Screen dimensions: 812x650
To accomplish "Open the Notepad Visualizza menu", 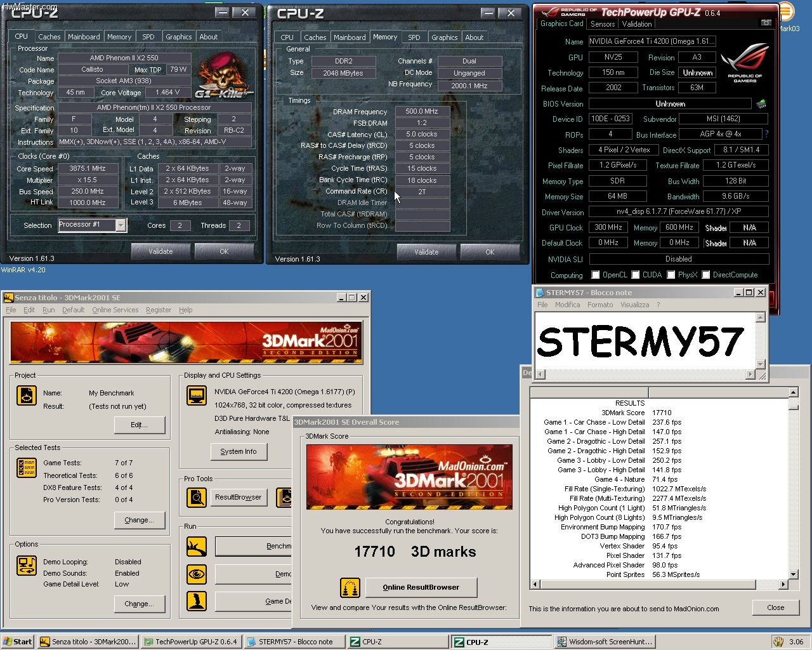I will coord(634,305).
